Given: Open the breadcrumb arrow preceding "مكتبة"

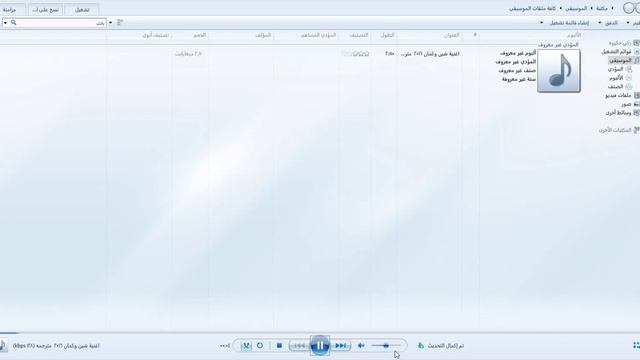Looking at the screenshot, I should coord(612,8).
